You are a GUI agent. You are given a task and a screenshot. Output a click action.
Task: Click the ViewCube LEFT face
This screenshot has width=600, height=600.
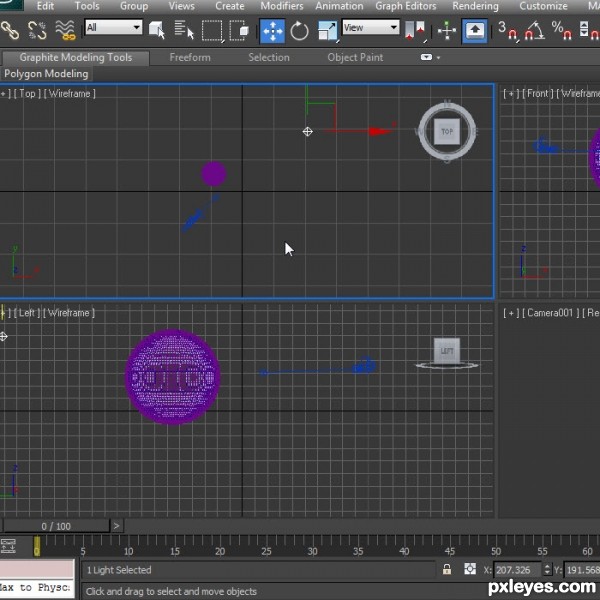click(x=447, y=351)
